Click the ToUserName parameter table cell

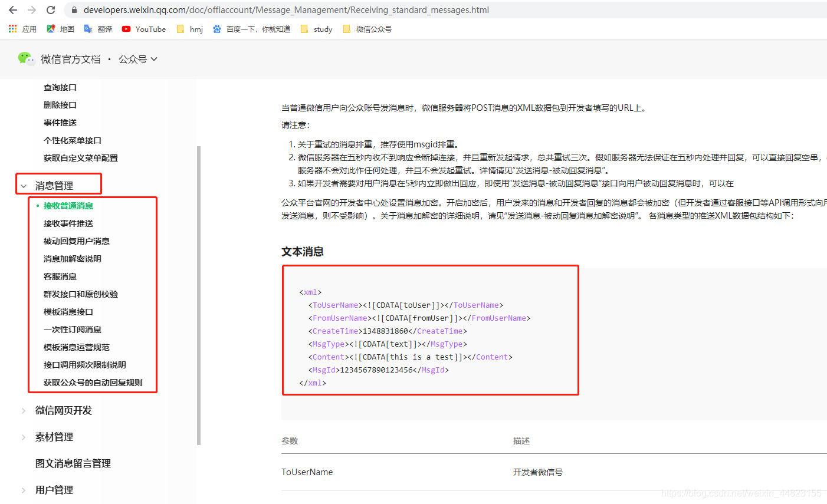[x=307, y=472]
